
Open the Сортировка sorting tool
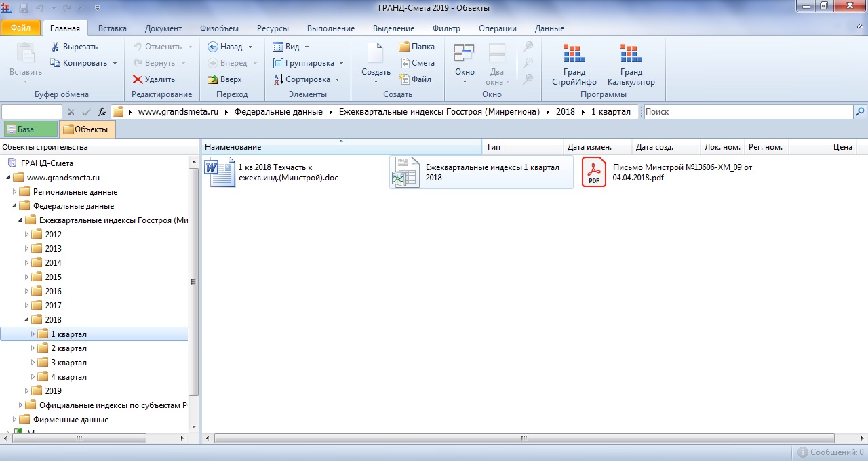pyautogui.click(x=302, y=79)
